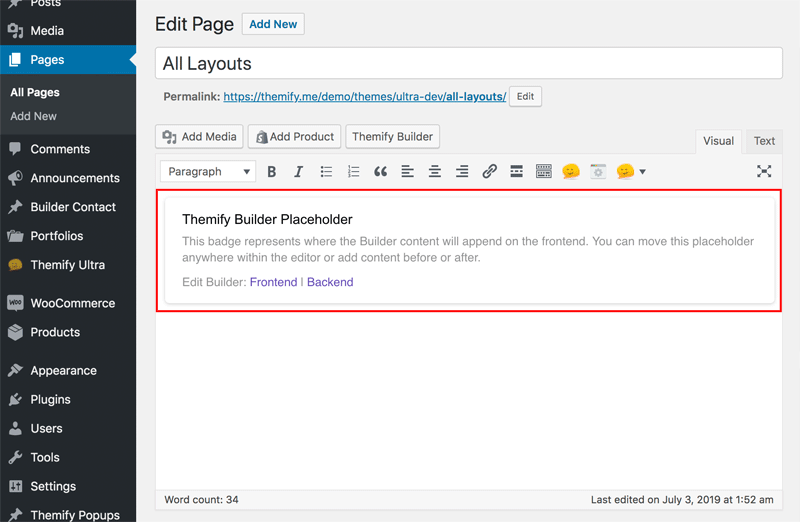Open Builder Contact in sidebar
This screenshot has width=800, height=522.
[x=68, y=207]
